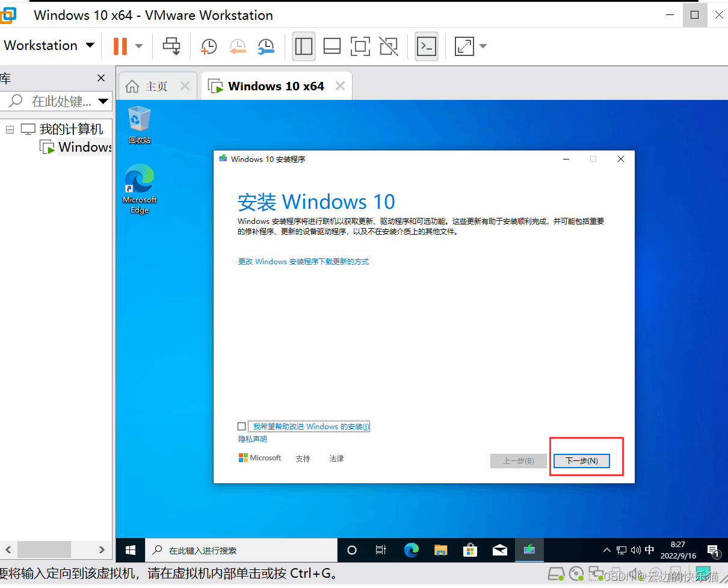
Task: Click the network adapter icon in VMware status bar
Action: [596, 574]
